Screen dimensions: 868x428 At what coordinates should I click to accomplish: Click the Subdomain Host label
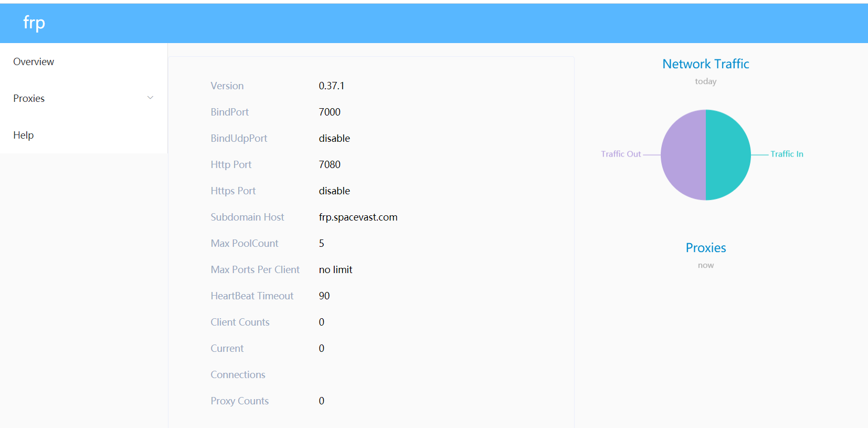point(247,217)
